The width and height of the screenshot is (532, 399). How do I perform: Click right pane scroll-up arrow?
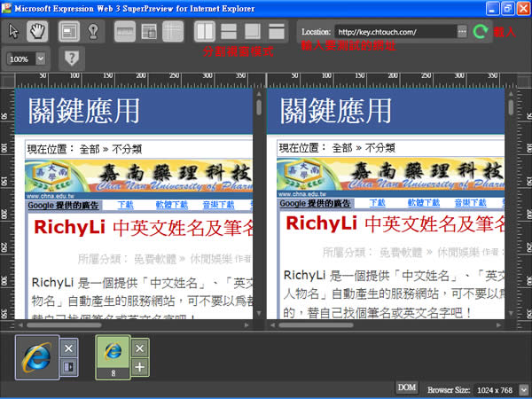coord(511,94)
